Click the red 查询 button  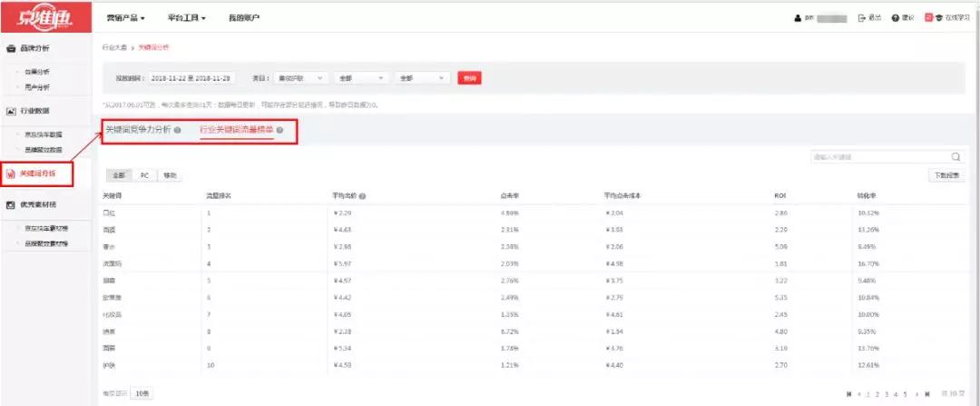pos(469,78)
